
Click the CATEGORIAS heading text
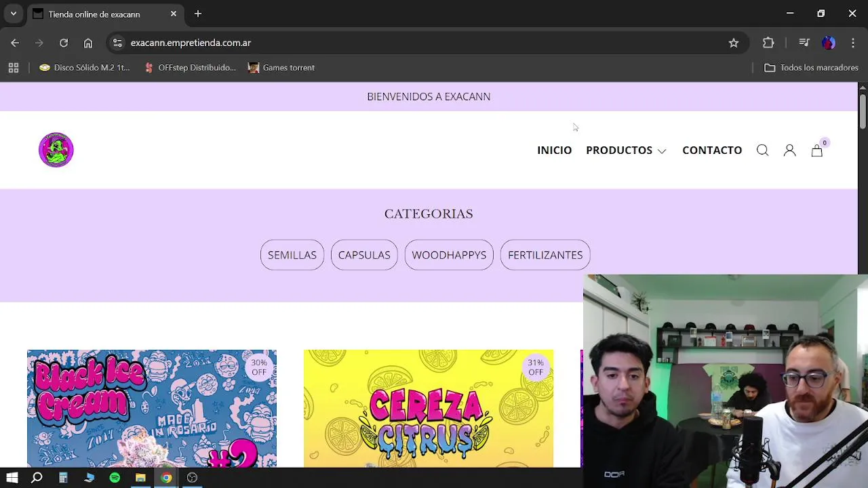[429, 213]
